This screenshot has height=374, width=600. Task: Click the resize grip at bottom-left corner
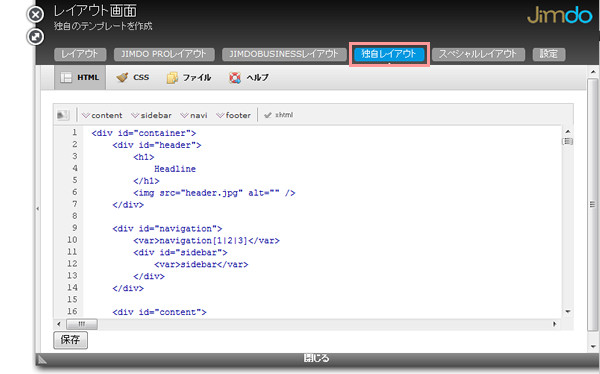coord(42,359)
